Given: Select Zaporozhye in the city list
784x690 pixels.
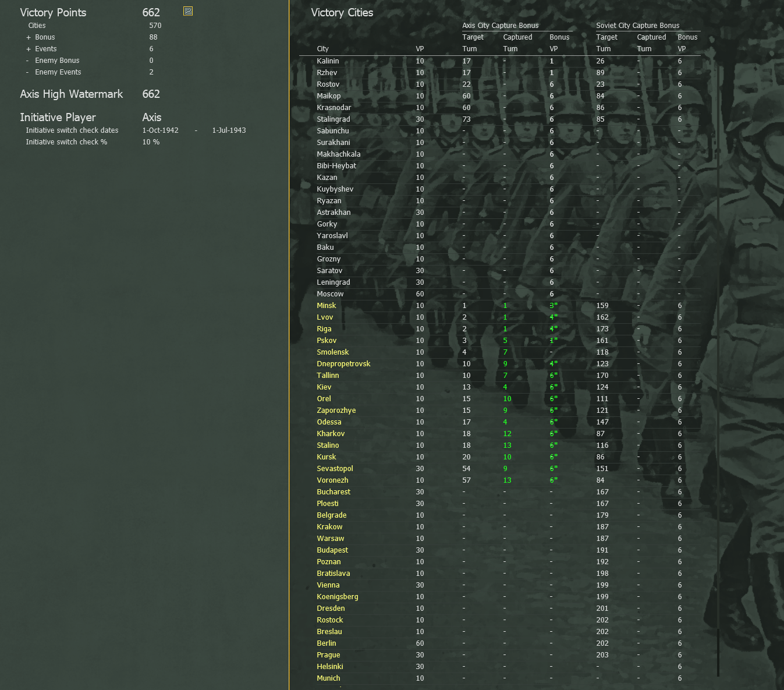Looking at the screenshot, I should click(x=336, y=411).
